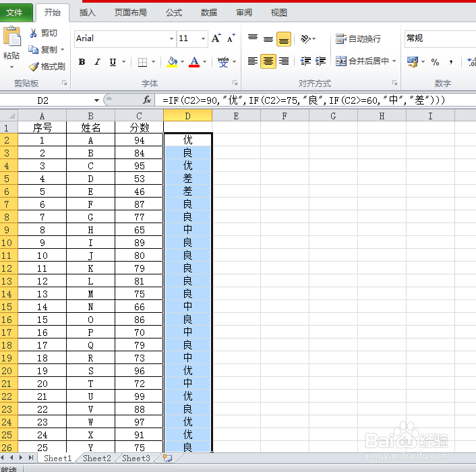The width and height of the screenshot is (476, 472).
Task: Open the Font (字体) dialog launcher
Action: [235, 83]
